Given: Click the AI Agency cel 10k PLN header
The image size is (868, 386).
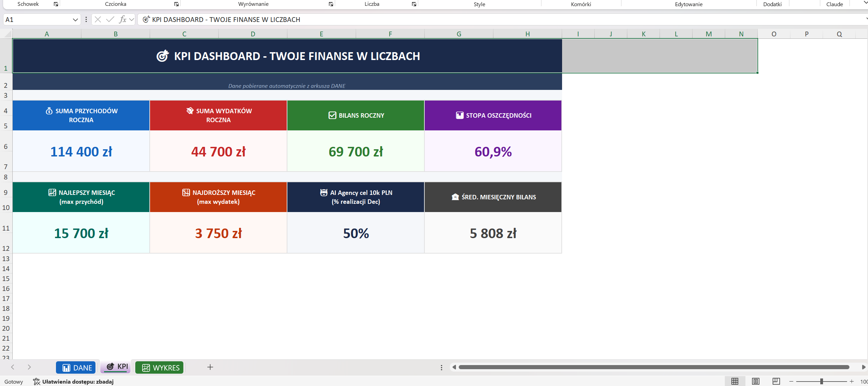Looking at the screenshot, I should click(356, 197).
